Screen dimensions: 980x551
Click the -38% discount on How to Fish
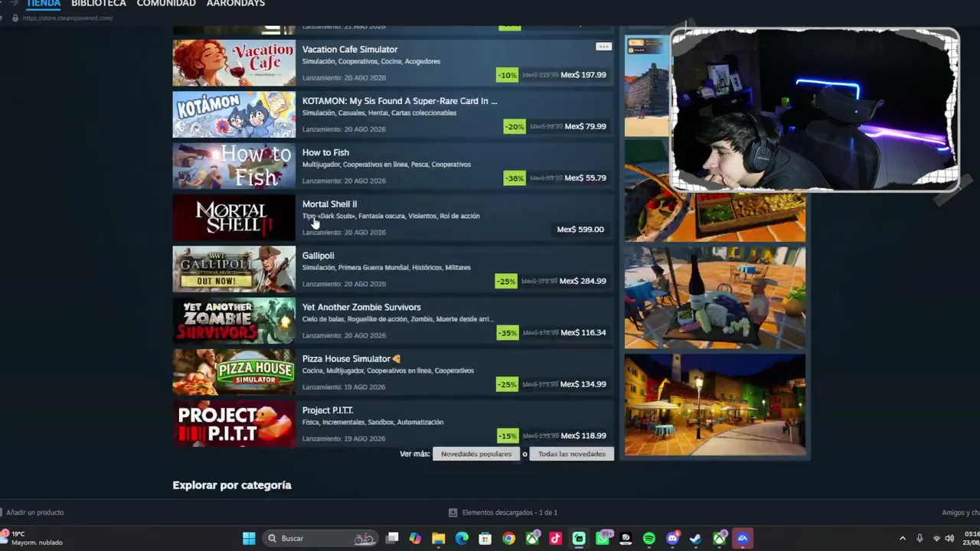tap(514, 178)
